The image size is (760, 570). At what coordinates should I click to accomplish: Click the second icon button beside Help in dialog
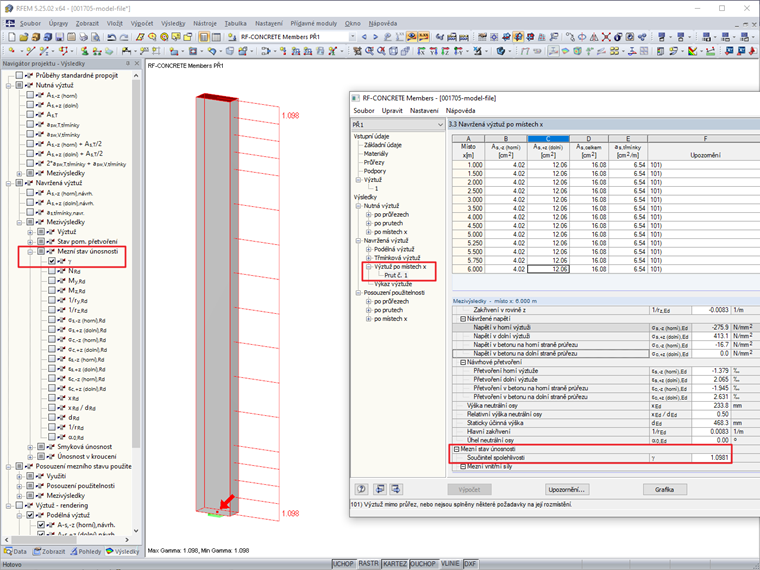point(380,489)
